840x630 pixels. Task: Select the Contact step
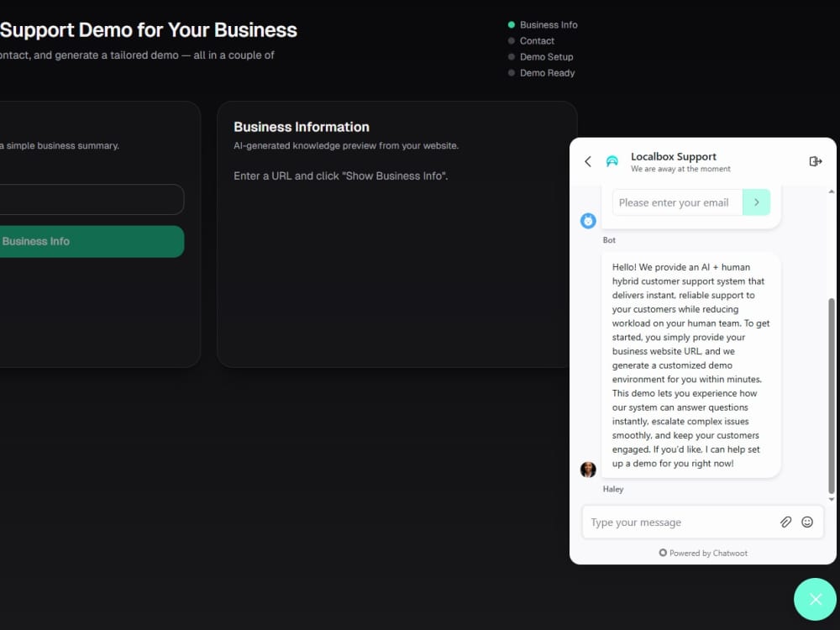[532, 40]
